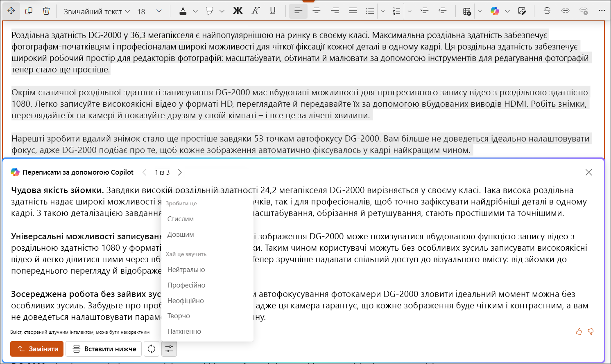Click the insert table icon
Screen dimensions: 611x364
(467, 11)
